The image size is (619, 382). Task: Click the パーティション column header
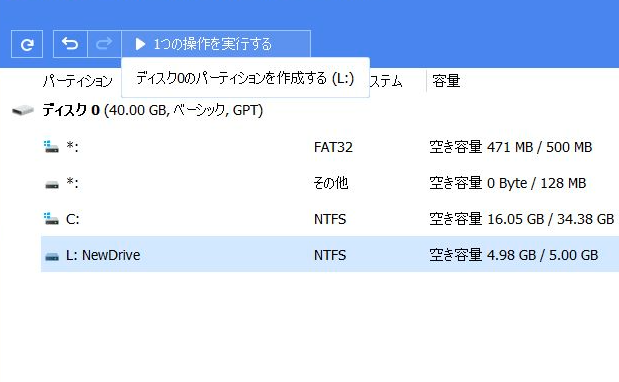pyautogui.click(x=78, y=81)
